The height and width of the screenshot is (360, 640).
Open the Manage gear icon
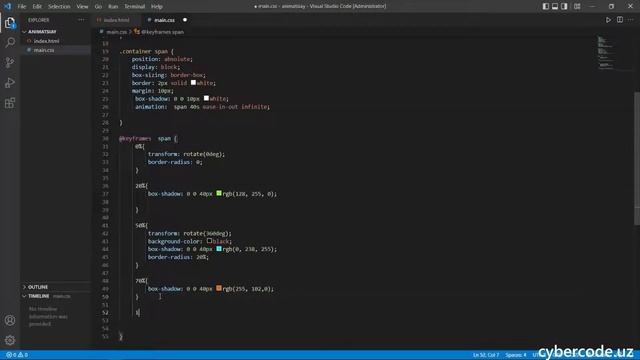click(10, 340)
